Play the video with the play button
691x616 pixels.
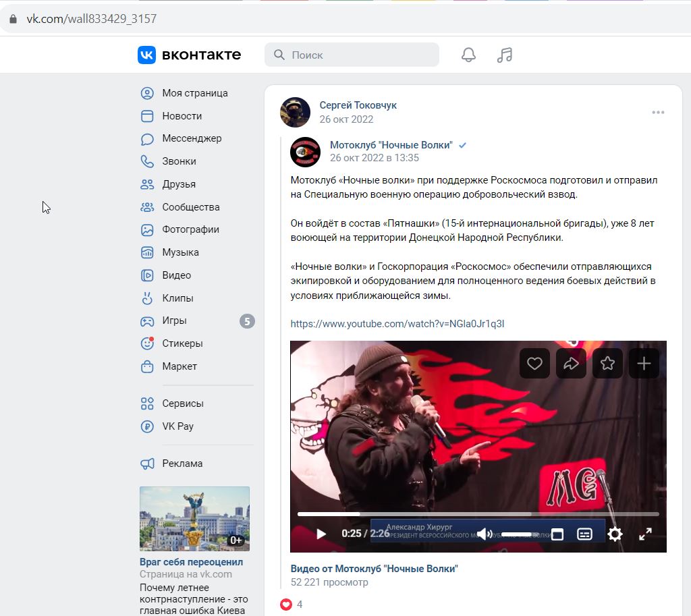pos(321,534)
